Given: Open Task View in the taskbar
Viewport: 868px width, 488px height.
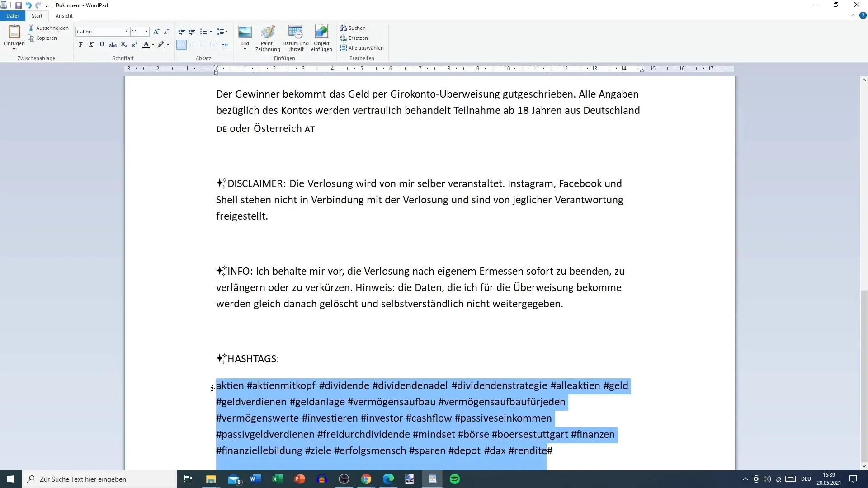Looking at the screenshot, I should [x=188, y=479].
